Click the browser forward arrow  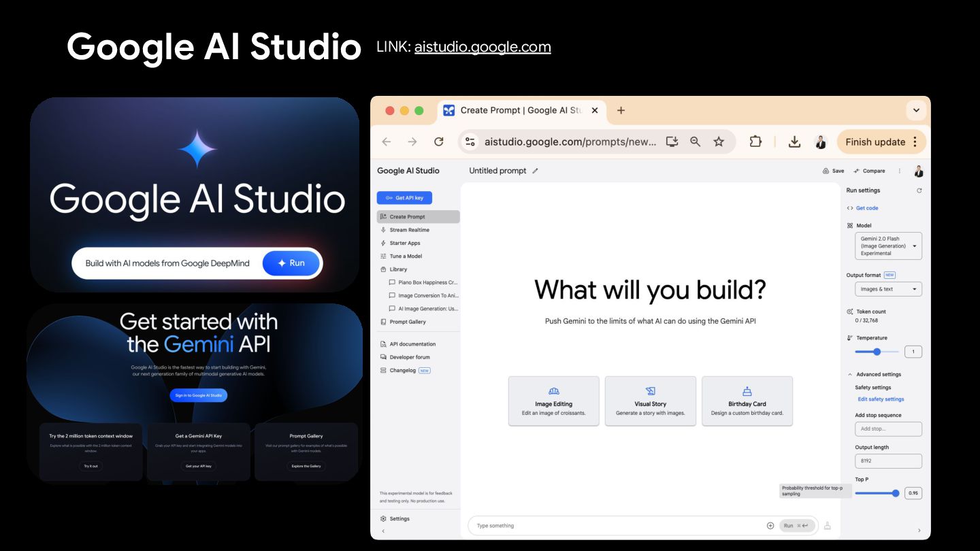(412, 141)
